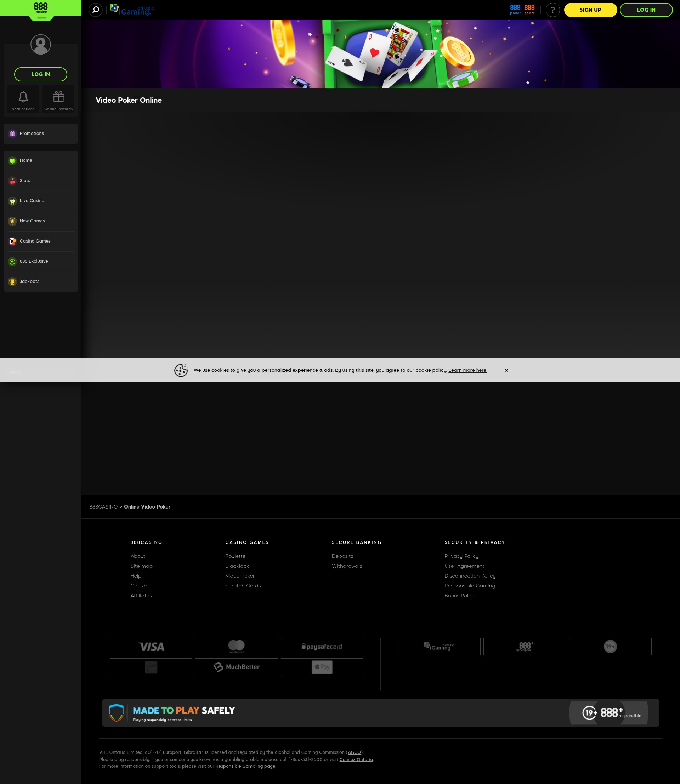The image size is (680, 784).
Task: Click the 888CASINO breadcrumb link
Action: click(103, 507)
